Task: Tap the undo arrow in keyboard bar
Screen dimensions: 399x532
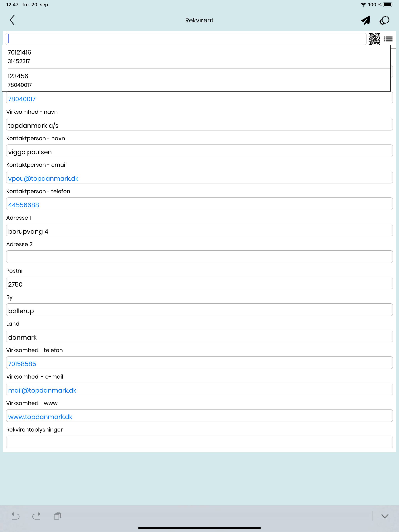Action: 15,516
